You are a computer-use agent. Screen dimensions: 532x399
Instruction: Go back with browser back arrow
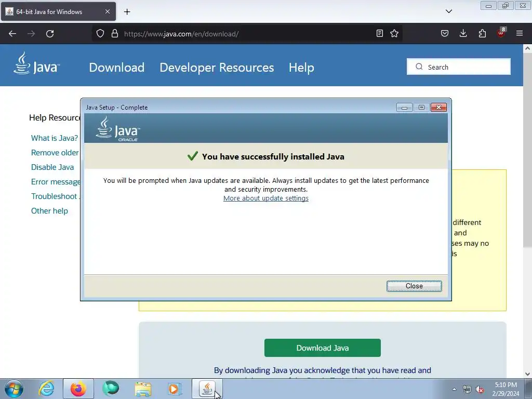[x=12, y=34]
